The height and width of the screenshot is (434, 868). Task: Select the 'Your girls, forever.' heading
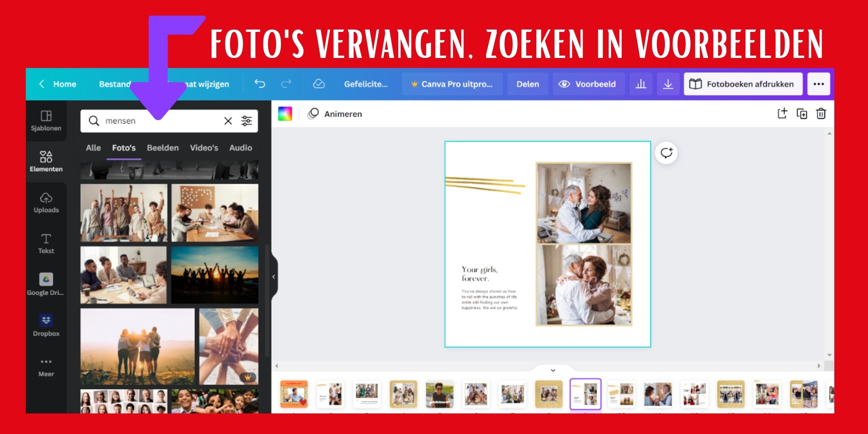pos(479,274)
